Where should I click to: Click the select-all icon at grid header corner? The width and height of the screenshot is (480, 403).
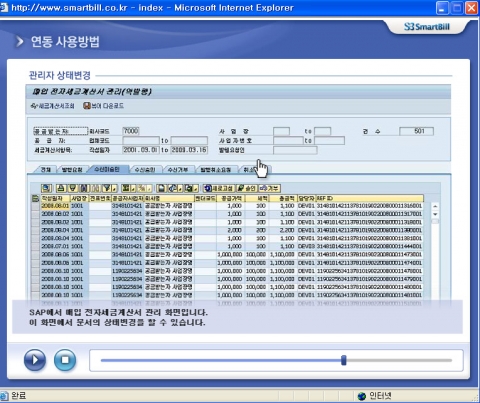coord(35,199)
